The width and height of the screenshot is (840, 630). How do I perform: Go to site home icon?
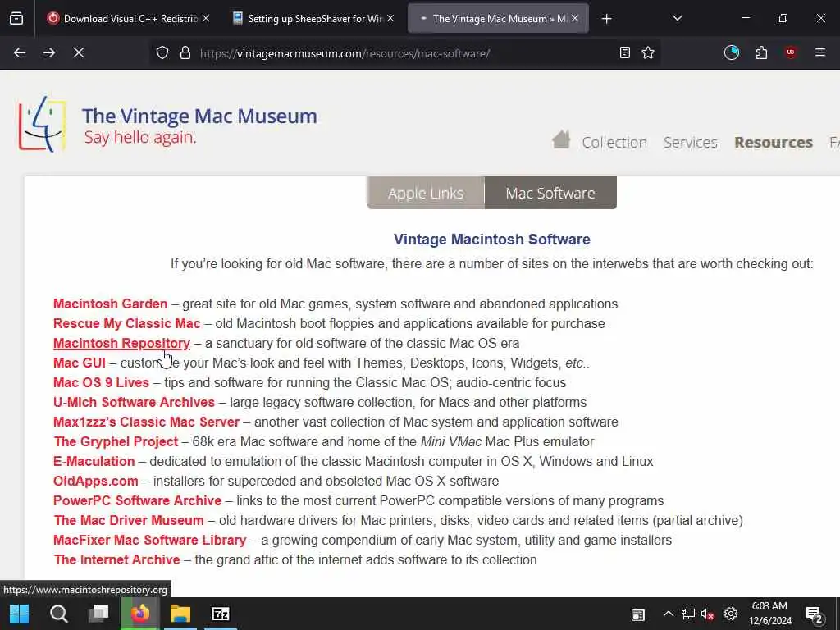[x=561, y=139]
